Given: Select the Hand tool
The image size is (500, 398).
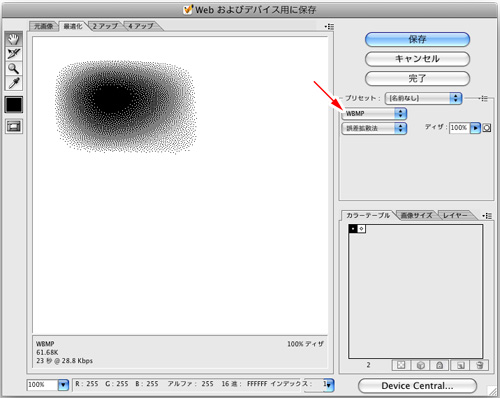Looking at the screenshot, I should pos(14,39).
